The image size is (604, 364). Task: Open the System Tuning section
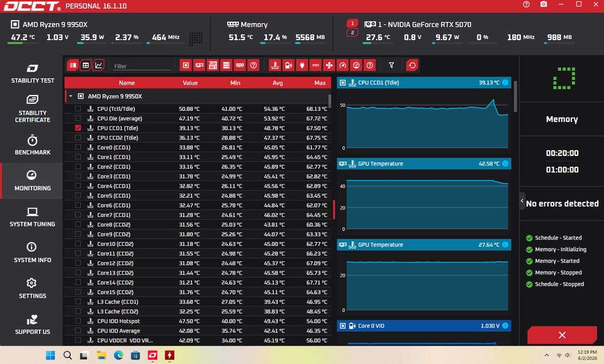click(x=32, y=217)
